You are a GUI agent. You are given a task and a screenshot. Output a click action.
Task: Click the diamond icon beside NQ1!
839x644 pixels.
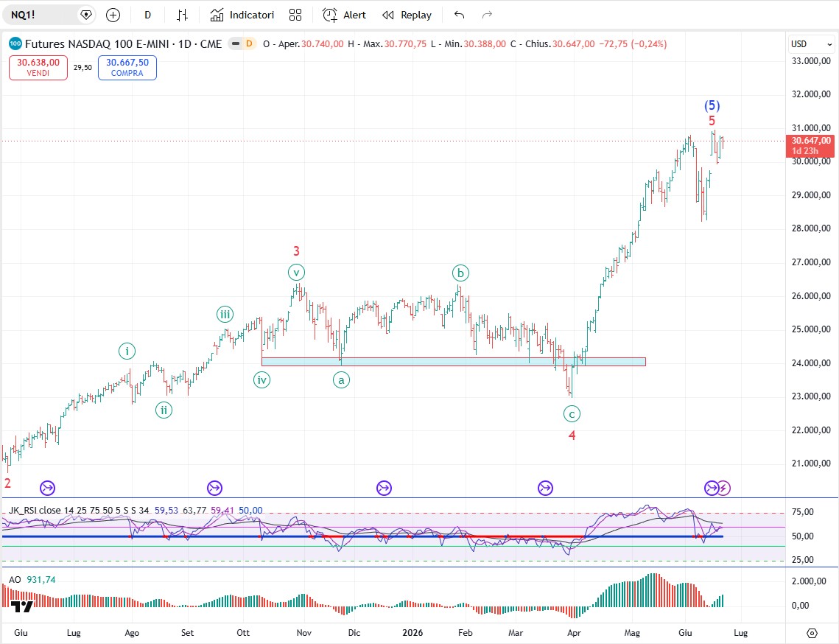point(85,15)
